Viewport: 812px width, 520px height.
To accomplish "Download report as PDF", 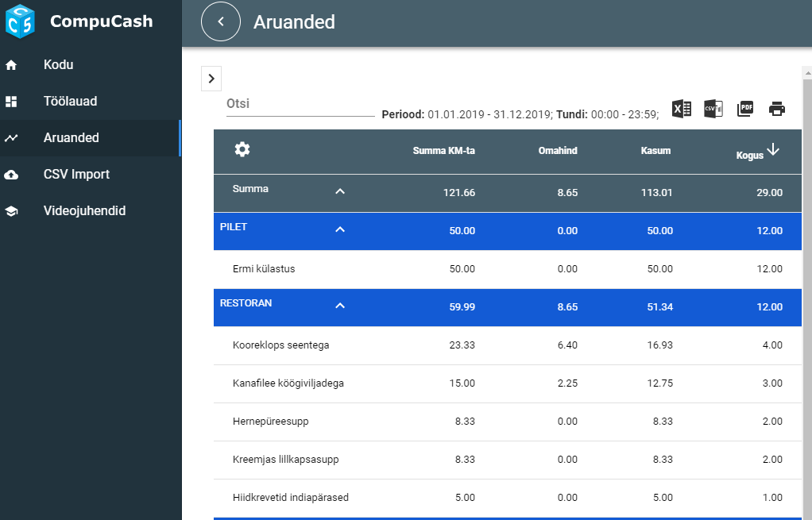I will tap(744, 110).
